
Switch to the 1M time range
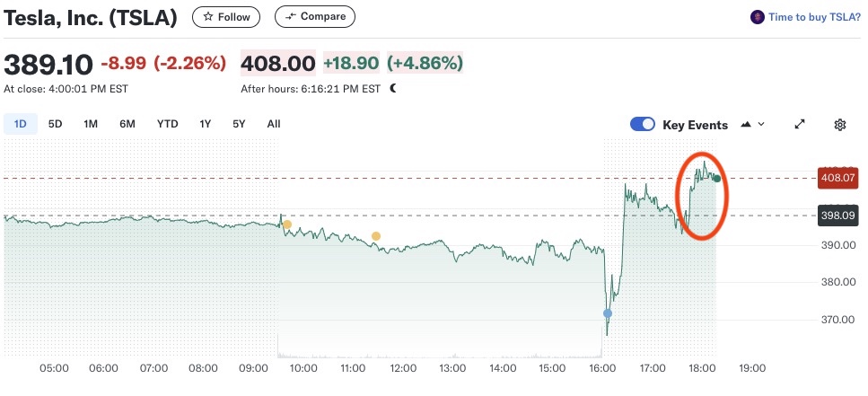point(91,124)
